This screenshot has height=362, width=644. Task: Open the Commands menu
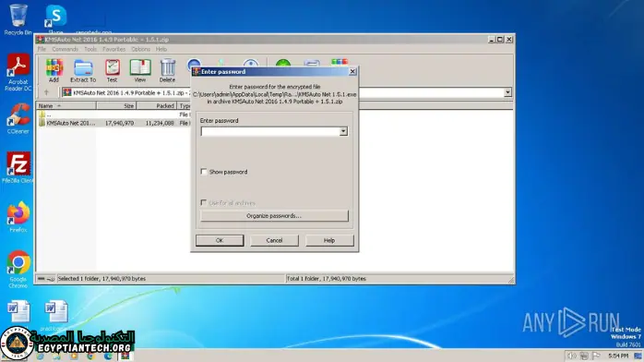[65, 49]
